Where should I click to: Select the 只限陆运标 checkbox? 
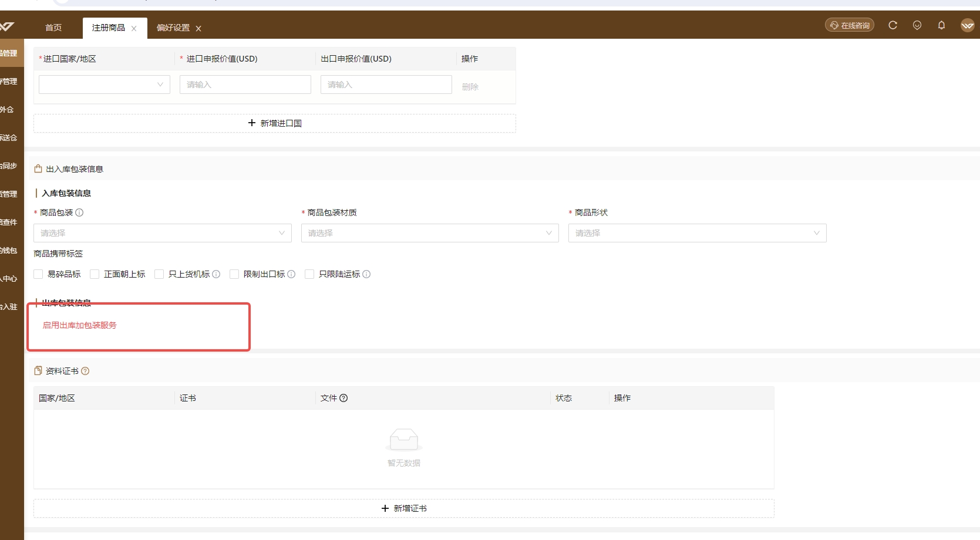(309, 274)
